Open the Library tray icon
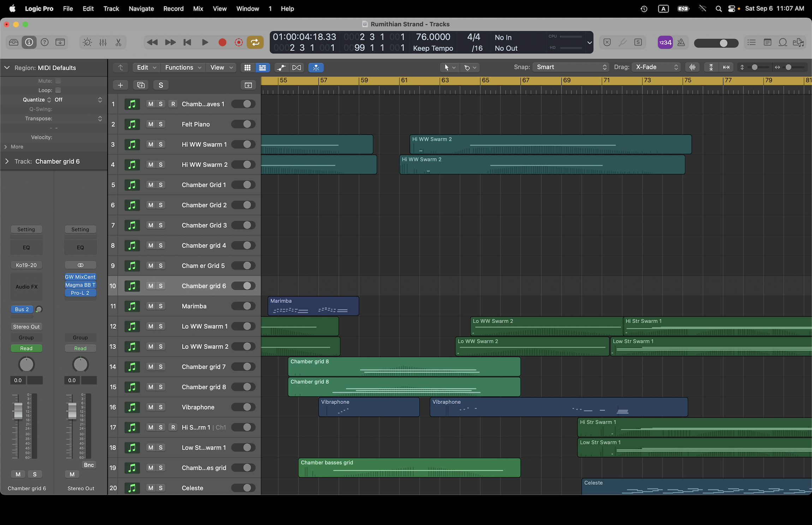The height and width of the screenshot is (525, 812). point(13,42)
